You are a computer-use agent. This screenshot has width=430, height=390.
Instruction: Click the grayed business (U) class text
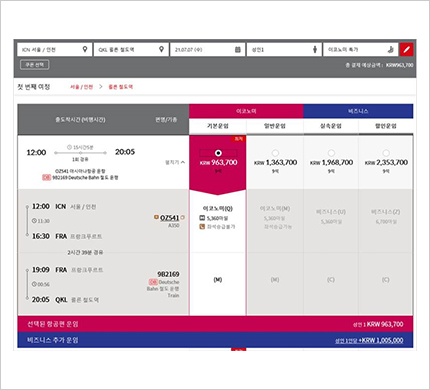(x=331, y=212)
